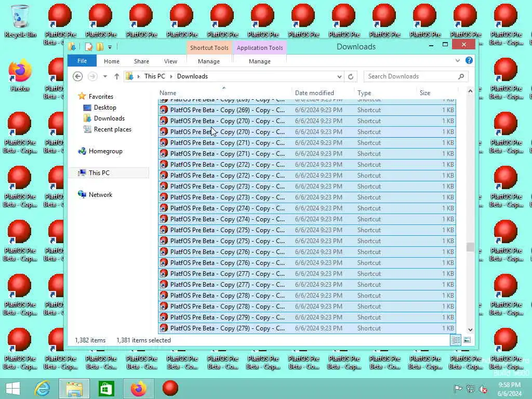Click Explorer window title-bar system icon

pyautogui.click(x=72, y=47)
